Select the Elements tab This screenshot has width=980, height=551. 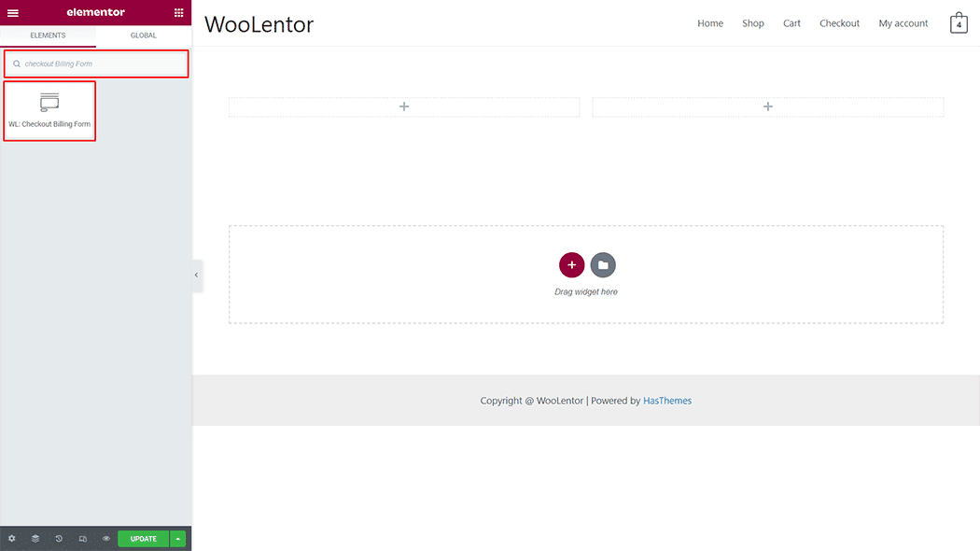(48, 35)
